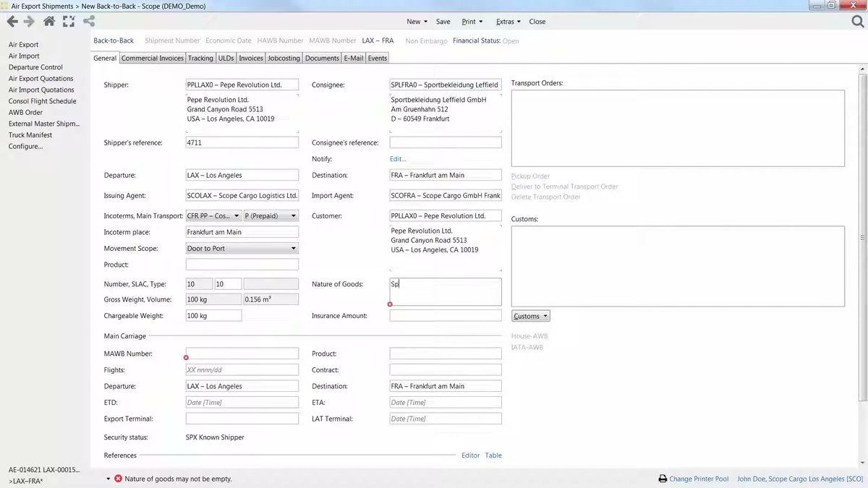
Task: Click the Insurance Amount field
Action: (x=446, y=316)
